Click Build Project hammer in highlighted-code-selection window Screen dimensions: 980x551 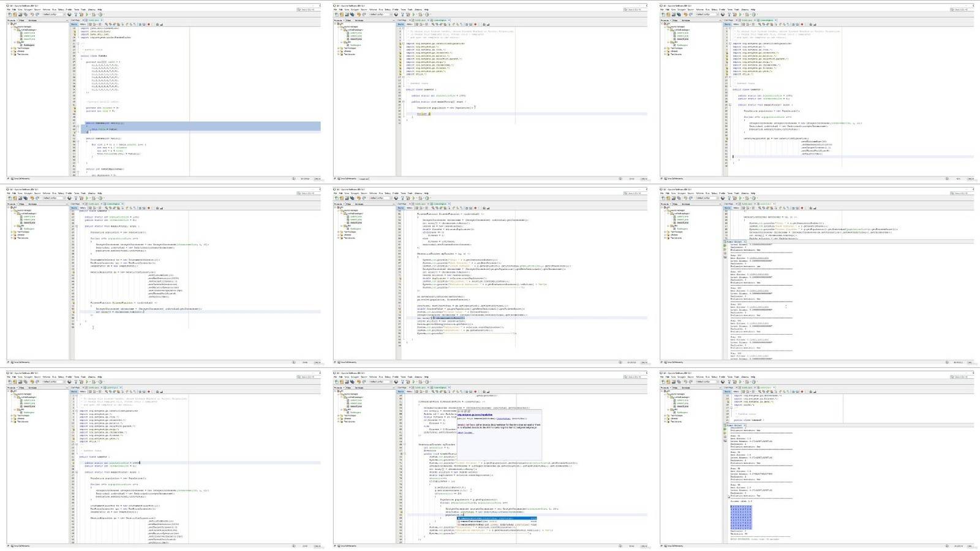pos(76,14)
